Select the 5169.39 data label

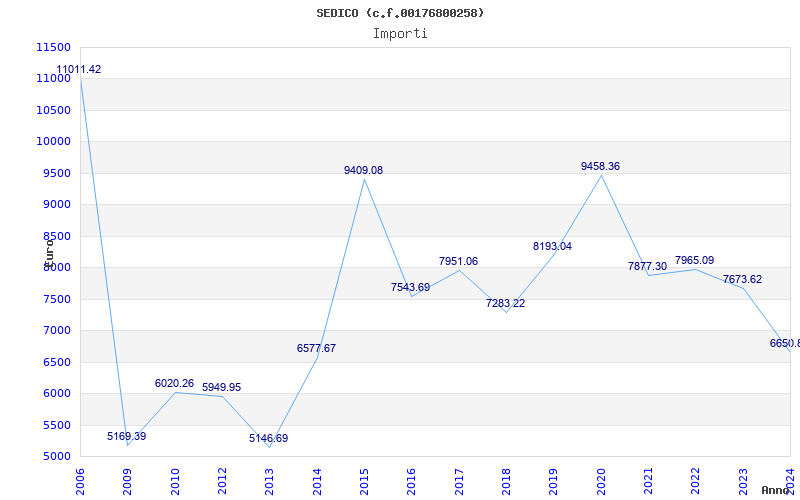pos(127,436)
